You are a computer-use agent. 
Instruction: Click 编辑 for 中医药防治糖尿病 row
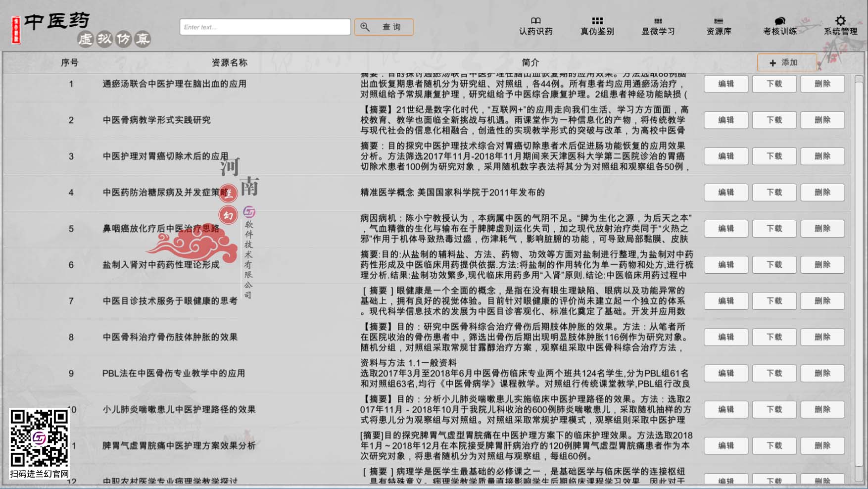[x=725, y=192]
